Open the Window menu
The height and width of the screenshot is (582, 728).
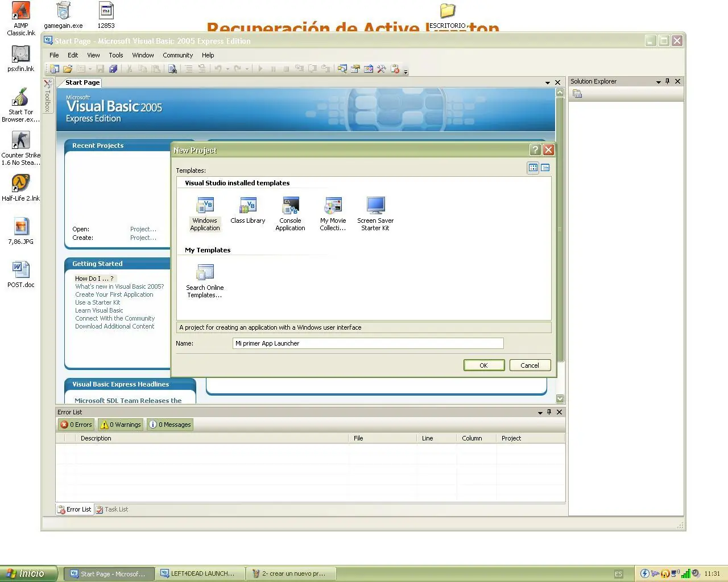(143, 55)
